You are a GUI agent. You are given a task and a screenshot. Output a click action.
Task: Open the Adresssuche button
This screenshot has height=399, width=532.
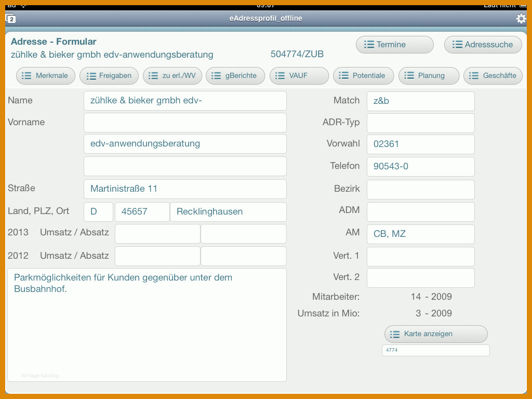coord(483,45)
